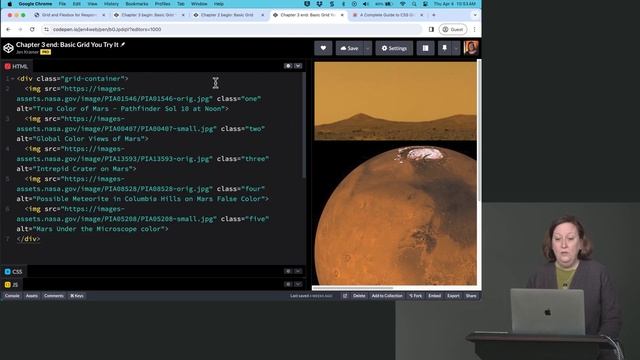Expand the HTML editor options dropdown
Image resolution: width=640 pixels, height=360 pixels.
[x=298, y=66]
